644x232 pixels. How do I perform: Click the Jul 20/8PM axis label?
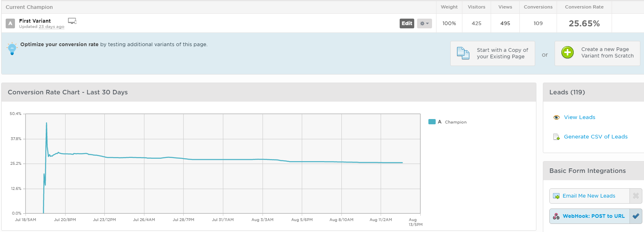(65, 220)
